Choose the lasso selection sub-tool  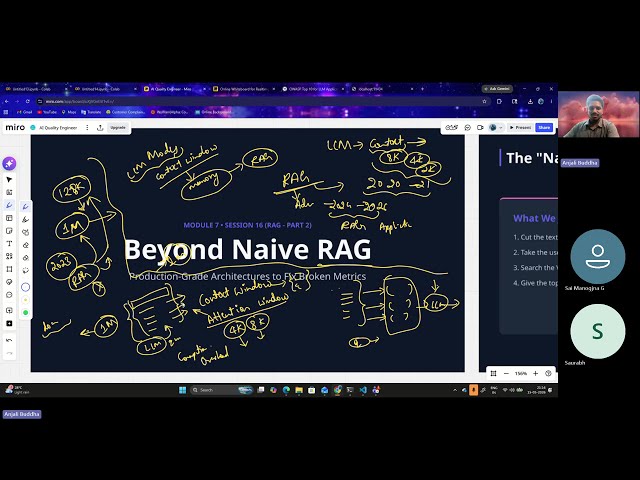pos(25,270)
